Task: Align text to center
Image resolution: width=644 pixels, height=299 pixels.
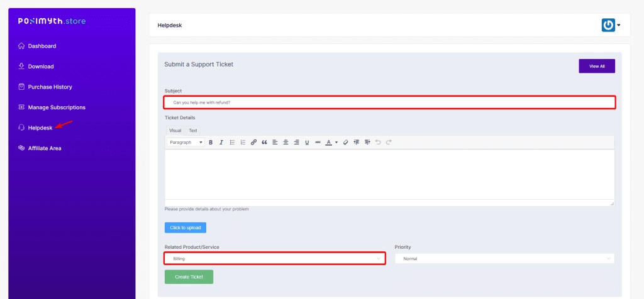Action: 286,143
